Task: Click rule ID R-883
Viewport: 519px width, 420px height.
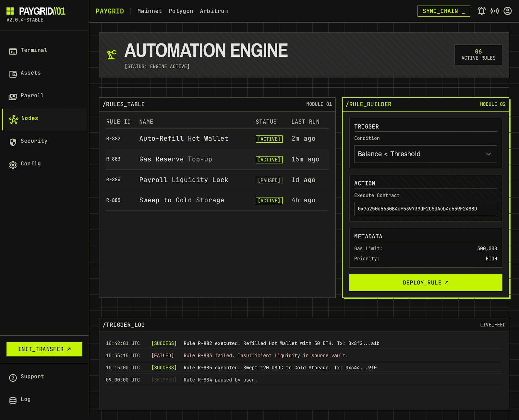Action: coord(113,159)
